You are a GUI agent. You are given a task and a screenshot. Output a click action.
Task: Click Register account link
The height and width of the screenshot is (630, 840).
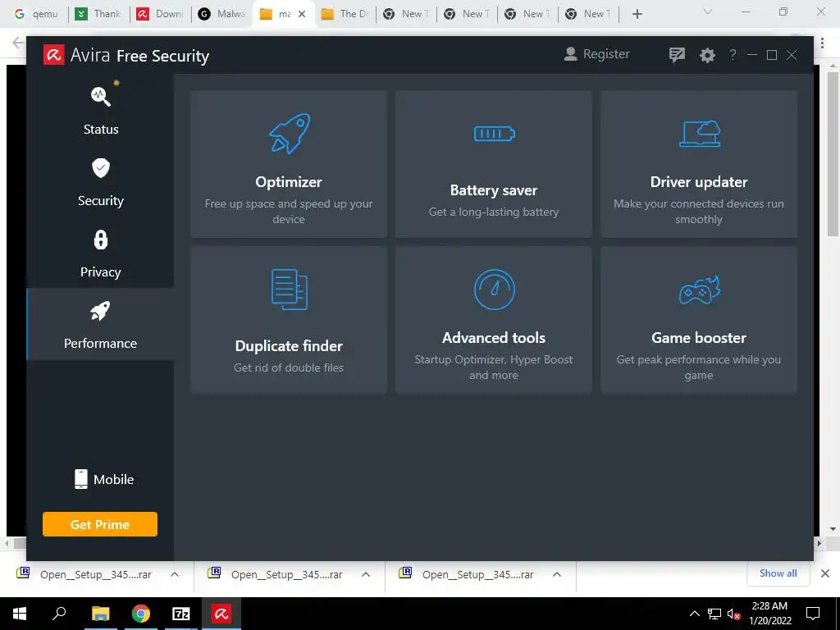(597, 54)
